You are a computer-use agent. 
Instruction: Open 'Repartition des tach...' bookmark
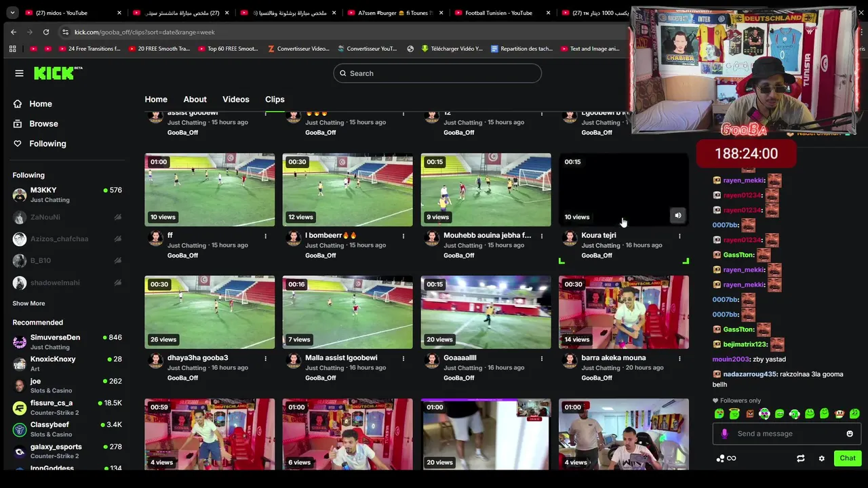click(x=521, y=49)
